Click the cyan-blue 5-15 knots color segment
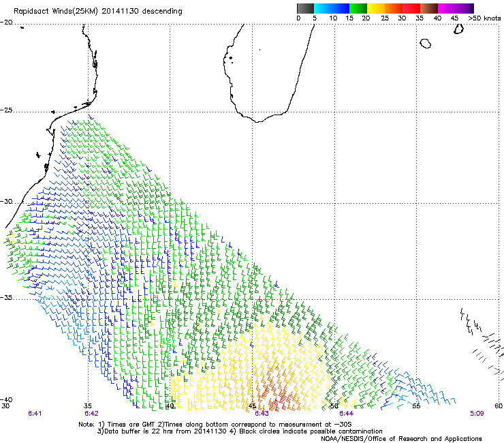The height and width of the screenshot is (443, 504). click(x=332, y=8)
